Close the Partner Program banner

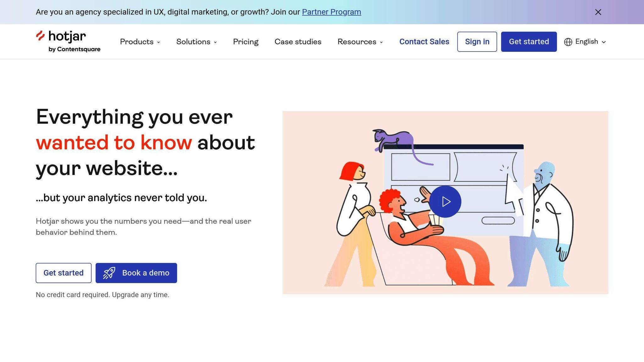pos(598,12)
